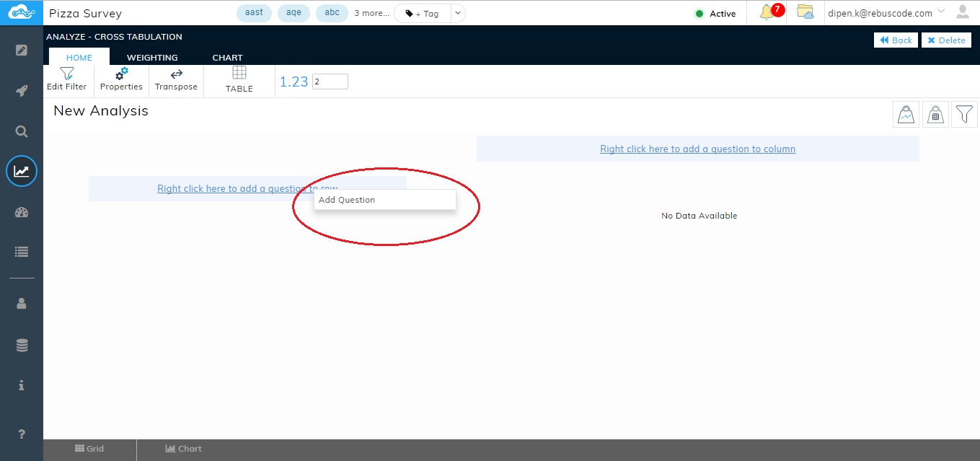The width and height of the screenshot is (980, 461).
Task: Click the filter funnel button at right
Action: [x=965, y=114]
